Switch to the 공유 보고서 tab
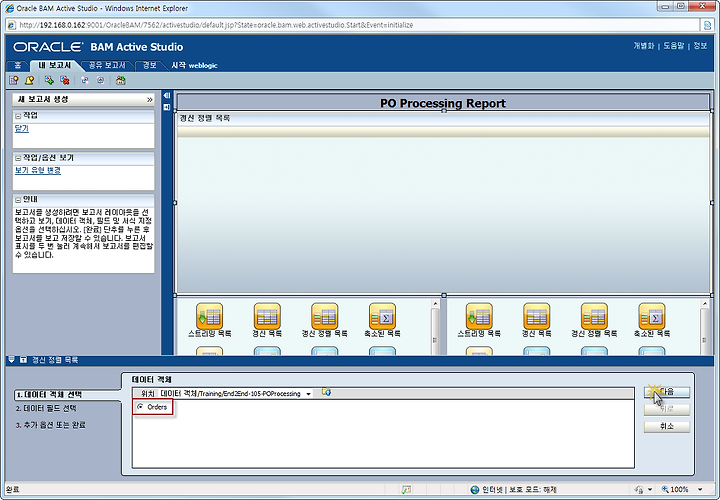The image size is (720, 500). point(107,66)
